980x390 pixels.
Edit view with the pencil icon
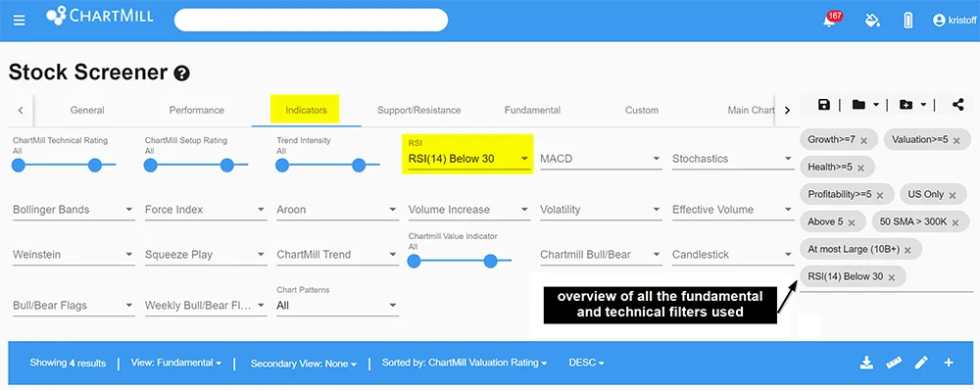921,363
